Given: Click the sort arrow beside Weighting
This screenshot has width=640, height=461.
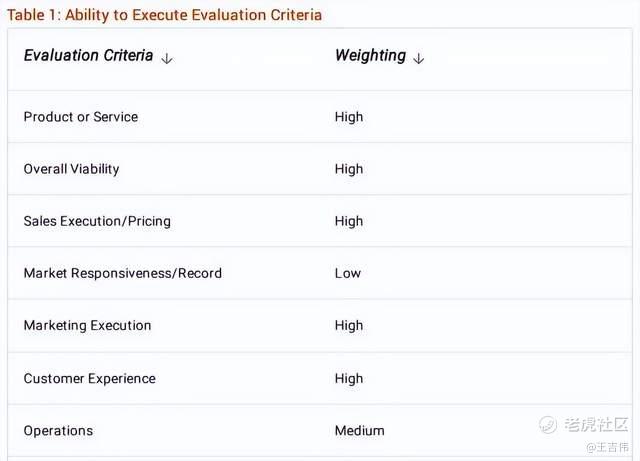Looking at the screenshot, I should click(x=418, y=58).
